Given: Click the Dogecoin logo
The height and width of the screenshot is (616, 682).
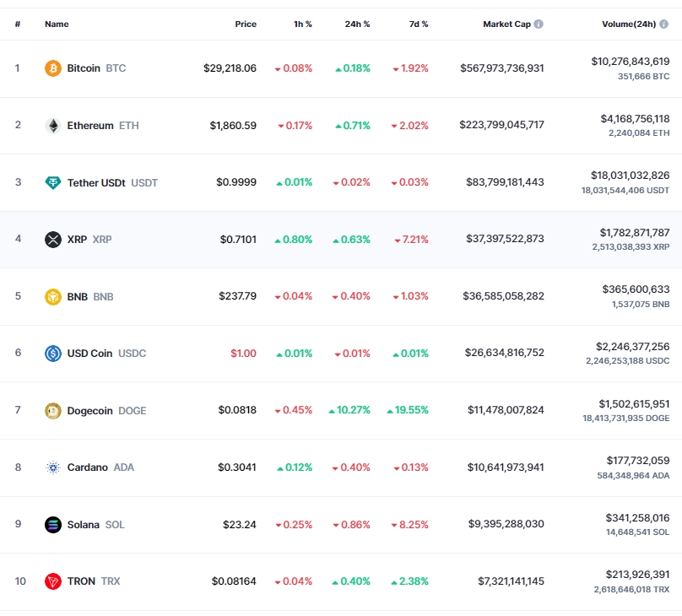Looking at the screenshot, I should coord(53,411).
